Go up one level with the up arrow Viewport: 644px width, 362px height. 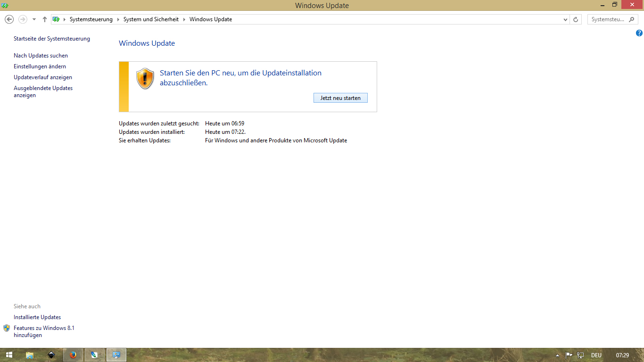pyautogui.click(x=45, y=19)
